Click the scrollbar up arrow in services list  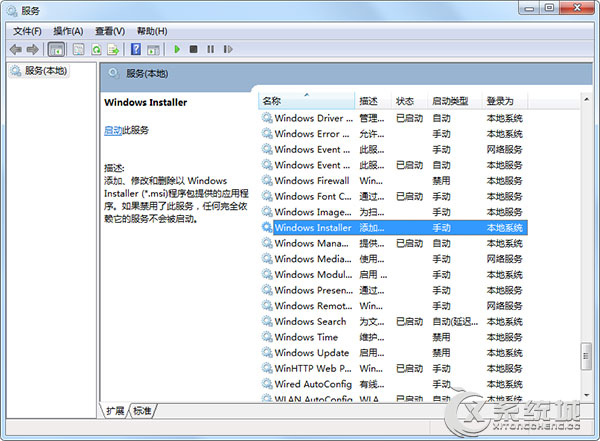coord(586,99)
